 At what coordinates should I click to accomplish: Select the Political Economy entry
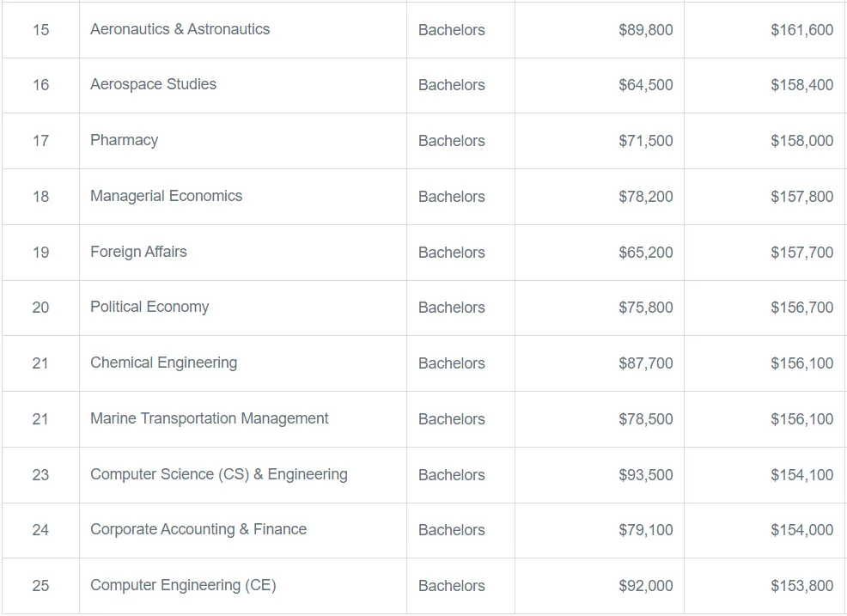149,307
